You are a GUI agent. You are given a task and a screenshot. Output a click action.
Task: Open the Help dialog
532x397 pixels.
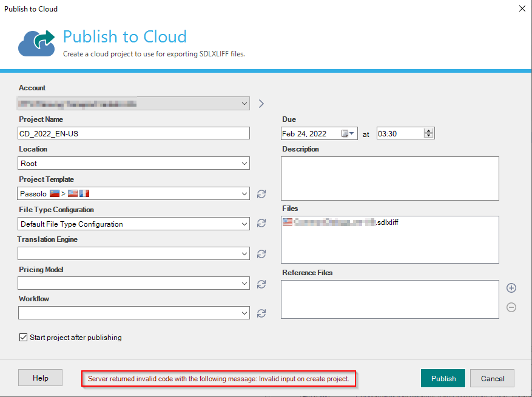click(x=40, y=377)
